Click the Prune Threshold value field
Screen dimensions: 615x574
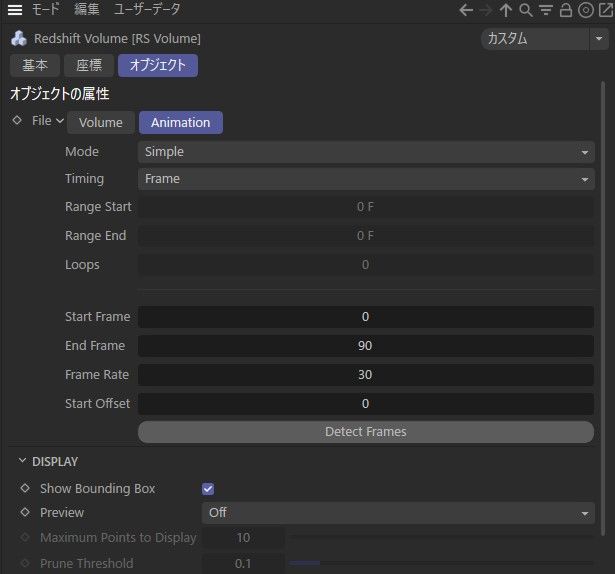(243, 564)
